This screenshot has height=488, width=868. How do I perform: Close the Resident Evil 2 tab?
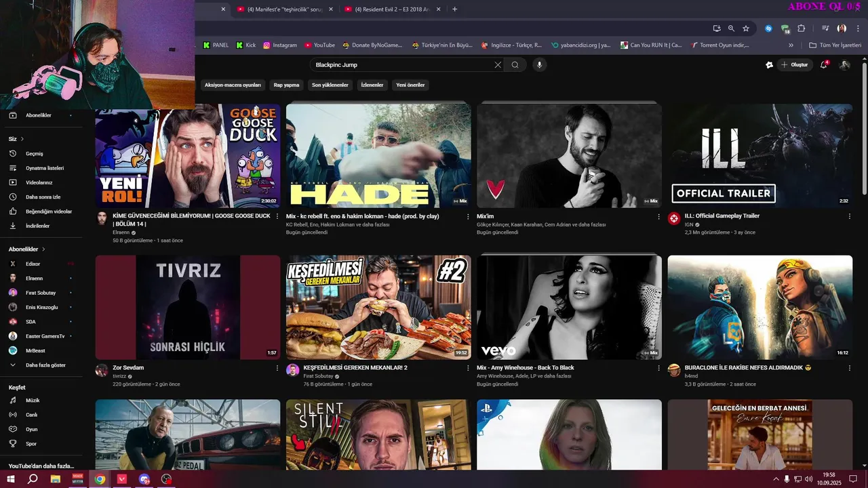(x=438, y=9)
